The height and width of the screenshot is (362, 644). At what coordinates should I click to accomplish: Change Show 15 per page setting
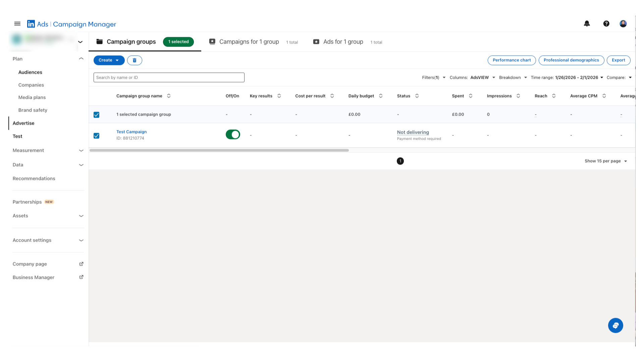tap(606, 161)
